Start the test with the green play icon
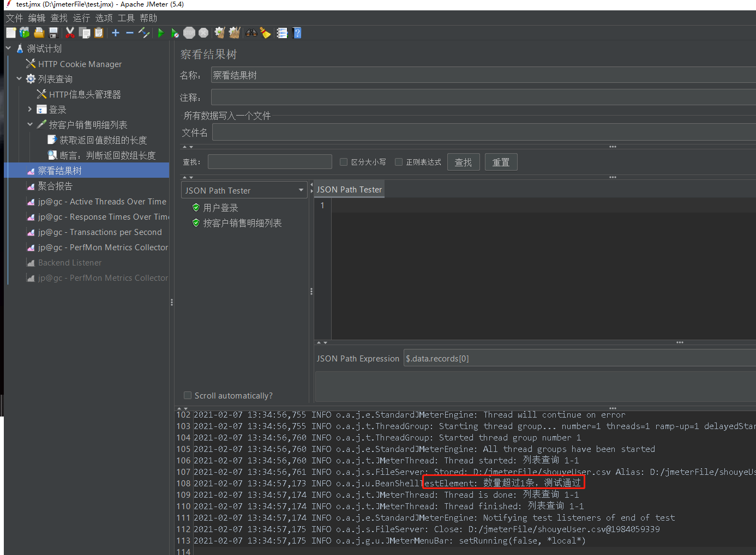 coord(160,33)
